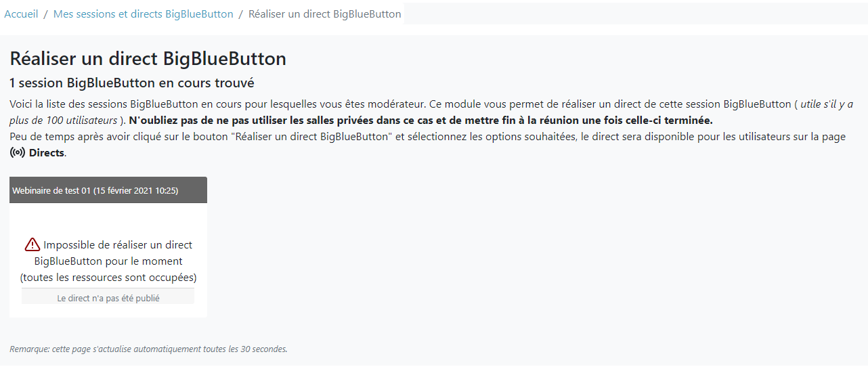Click the bold Directs page name

click(46, 153)
